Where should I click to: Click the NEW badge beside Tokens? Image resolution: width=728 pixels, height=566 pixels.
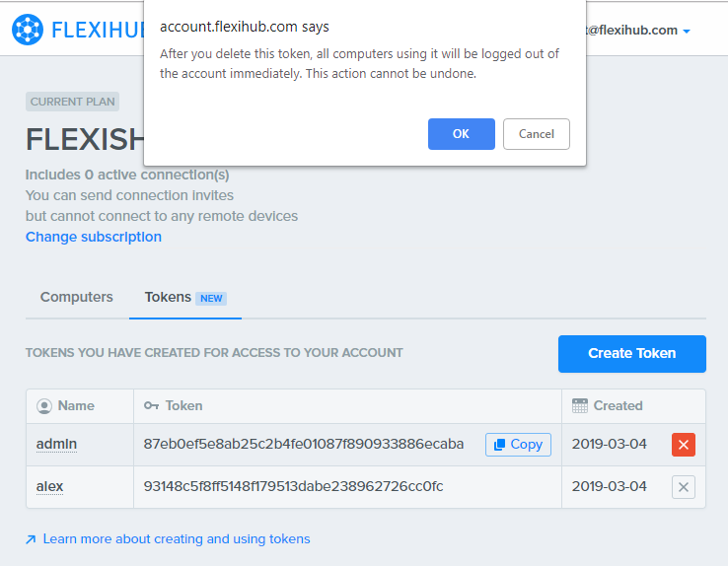[x=211, y=299]
